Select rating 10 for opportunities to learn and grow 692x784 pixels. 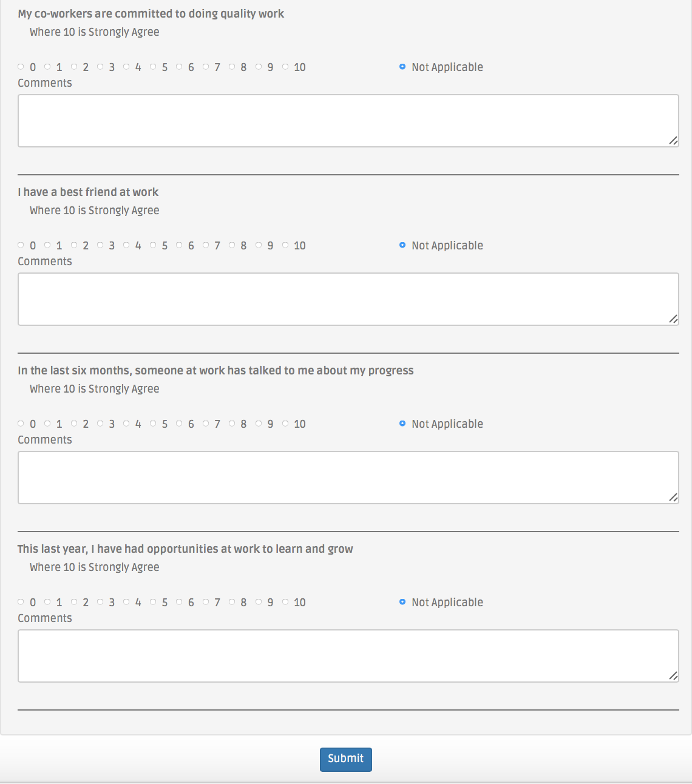(285, 602)
